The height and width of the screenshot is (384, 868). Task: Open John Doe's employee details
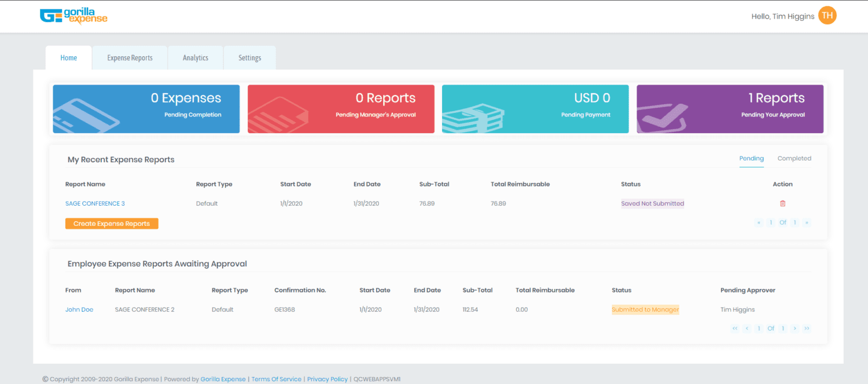click(79, 309)
